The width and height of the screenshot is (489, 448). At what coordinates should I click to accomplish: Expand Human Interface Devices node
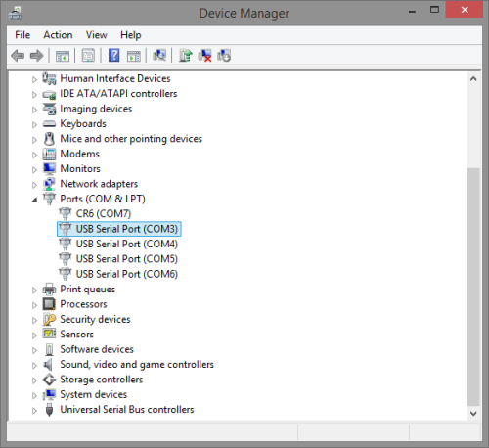34,79
